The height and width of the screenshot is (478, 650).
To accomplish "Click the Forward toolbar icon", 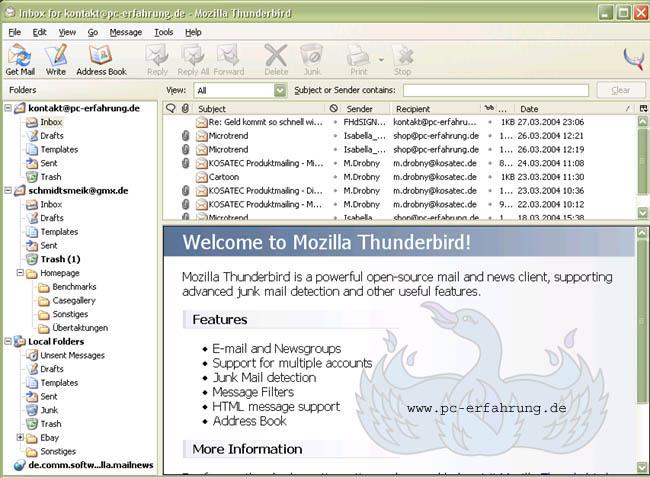I will click(x=228, y=61).
